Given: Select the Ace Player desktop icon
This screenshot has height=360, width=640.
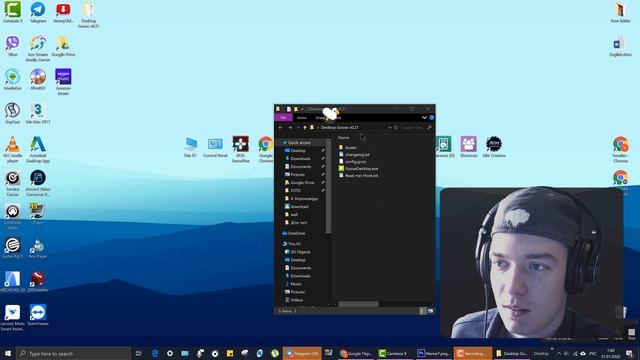Looking at the screenshot, I should (x=38, y=248).
